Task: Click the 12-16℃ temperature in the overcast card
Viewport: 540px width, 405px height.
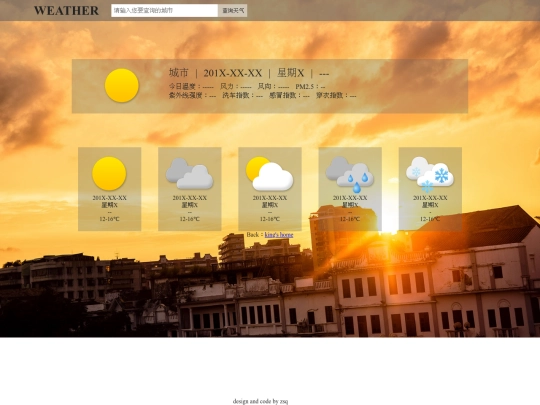Action: (x=189, y=219)
